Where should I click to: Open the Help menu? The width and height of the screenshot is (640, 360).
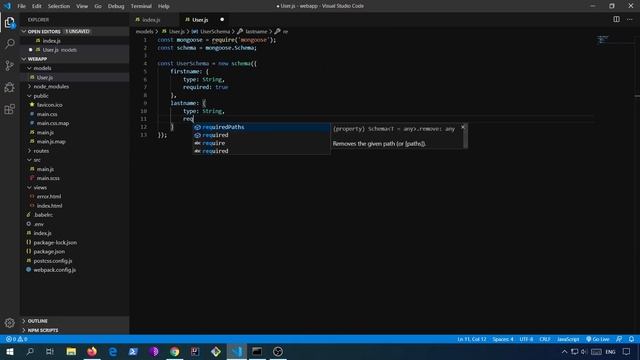(164, 6)
